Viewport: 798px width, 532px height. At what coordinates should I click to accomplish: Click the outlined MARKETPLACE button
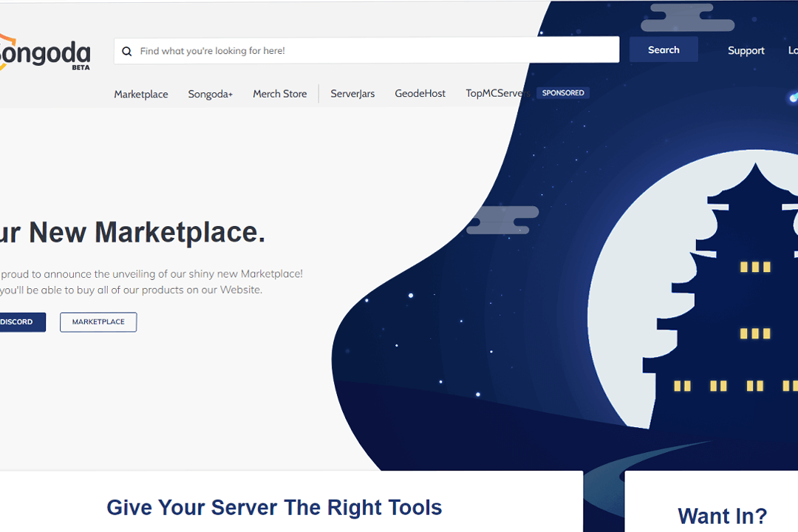point(98,321)
